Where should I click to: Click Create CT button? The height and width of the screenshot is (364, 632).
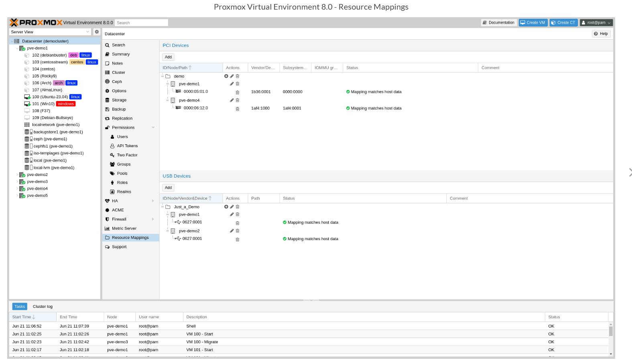[x=563, y=22]
